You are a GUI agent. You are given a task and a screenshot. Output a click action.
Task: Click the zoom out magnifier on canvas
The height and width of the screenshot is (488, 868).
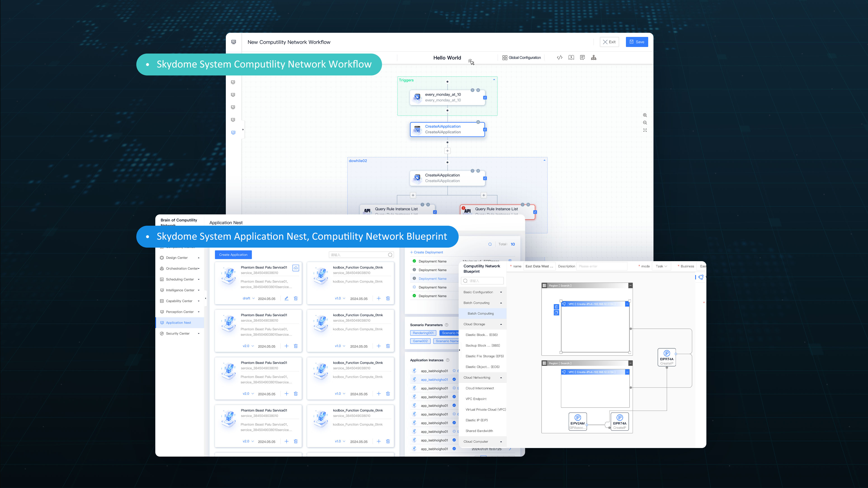point(645,123)
